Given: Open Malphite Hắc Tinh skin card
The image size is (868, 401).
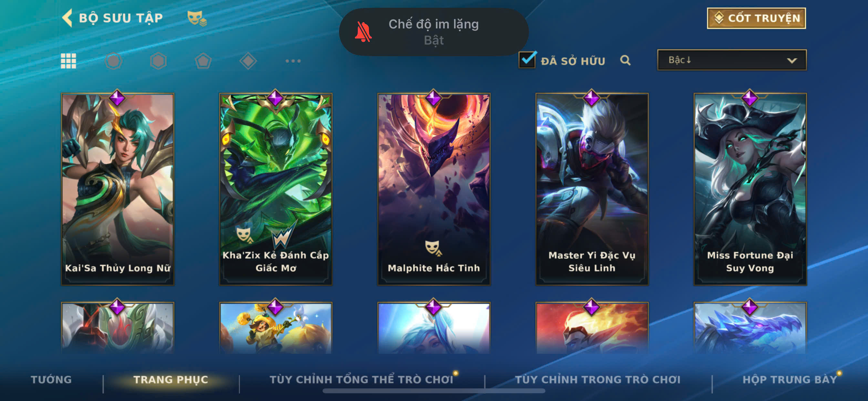Looking at the screenshot, I should [434, 189].
